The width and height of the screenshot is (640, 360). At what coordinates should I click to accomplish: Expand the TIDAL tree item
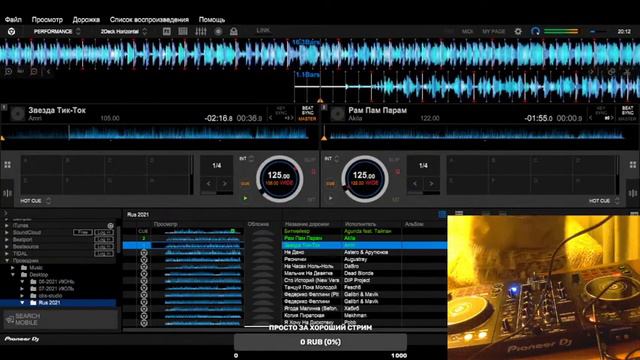tap(7, 253)
